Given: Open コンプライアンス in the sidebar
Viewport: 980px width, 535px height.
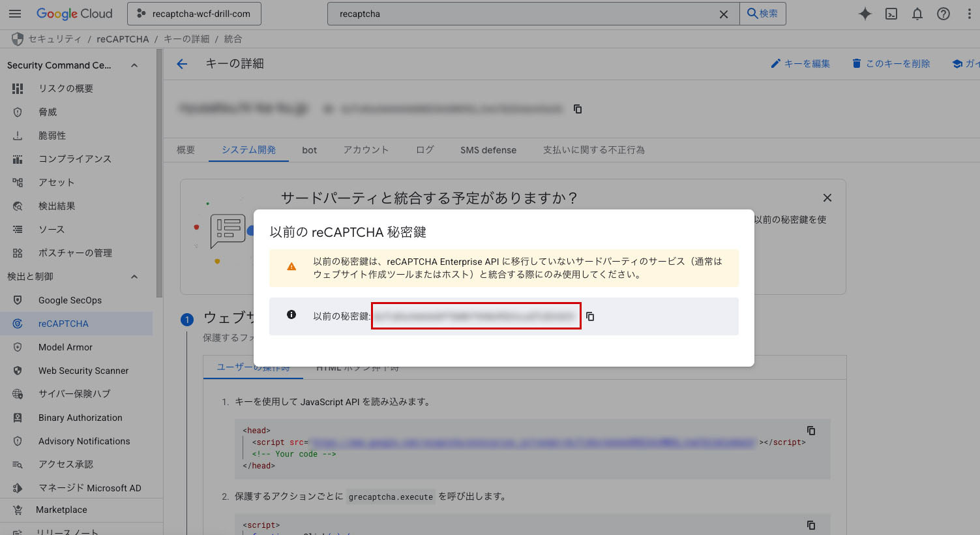Looking at the screenshot, I should pyautogui.click(x=76, y=159).
